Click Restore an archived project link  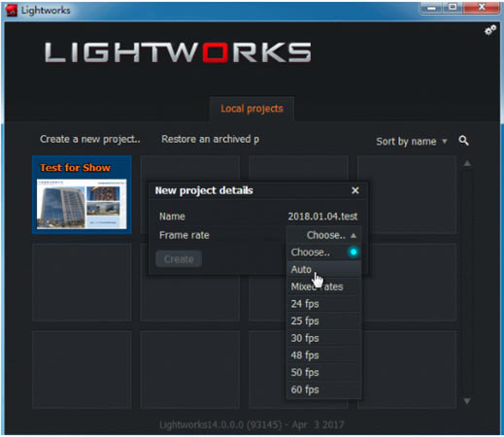[x=211, y=139]
